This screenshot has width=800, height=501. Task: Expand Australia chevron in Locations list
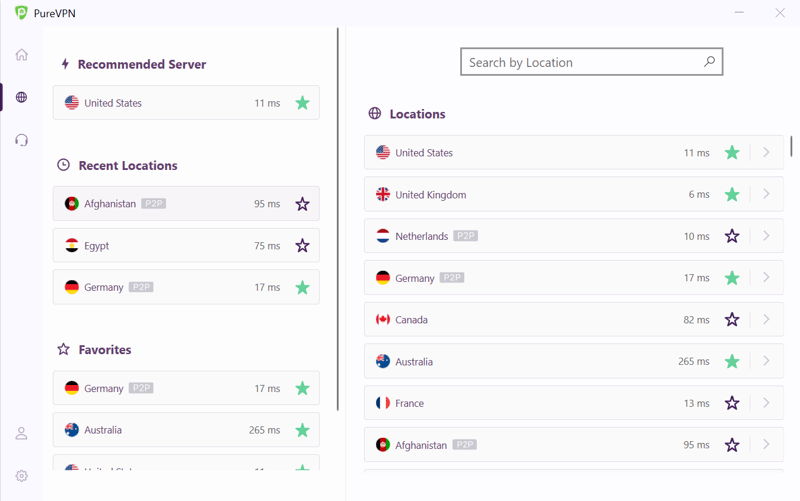(766, 361)
